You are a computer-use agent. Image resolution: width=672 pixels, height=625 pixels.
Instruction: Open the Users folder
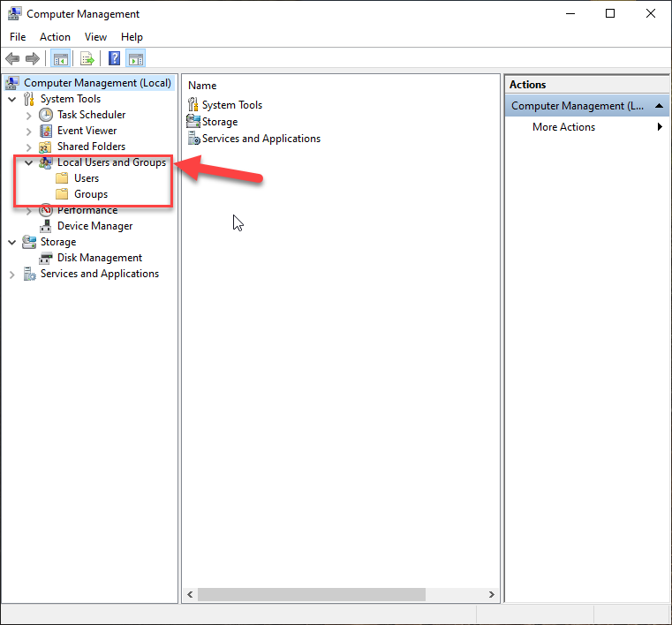click(86, 178)
